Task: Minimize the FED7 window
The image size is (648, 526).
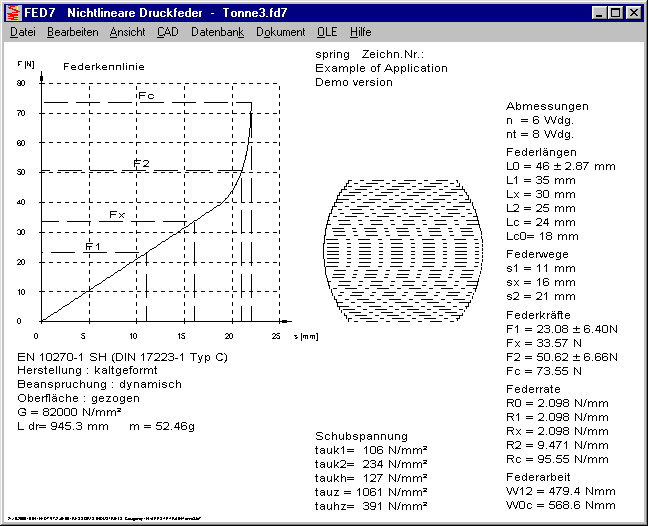Action: coord(599,12)
